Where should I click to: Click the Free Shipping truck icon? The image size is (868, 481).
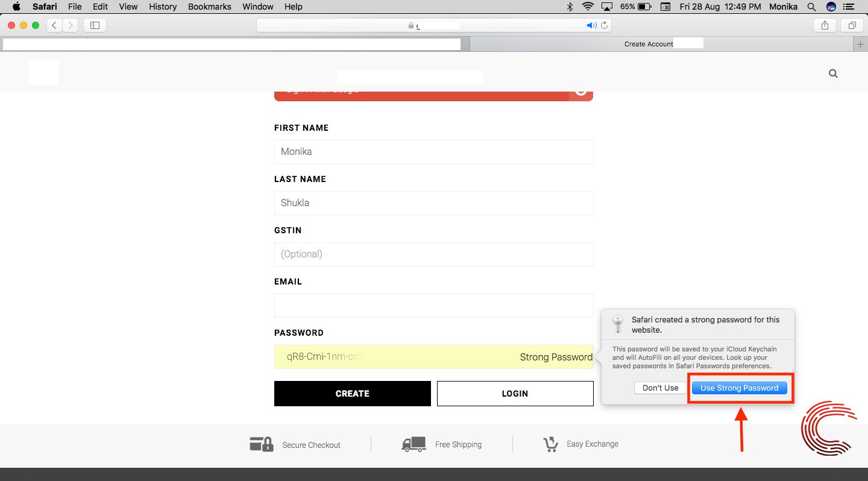pyautogui.click(x=414, y=444)
